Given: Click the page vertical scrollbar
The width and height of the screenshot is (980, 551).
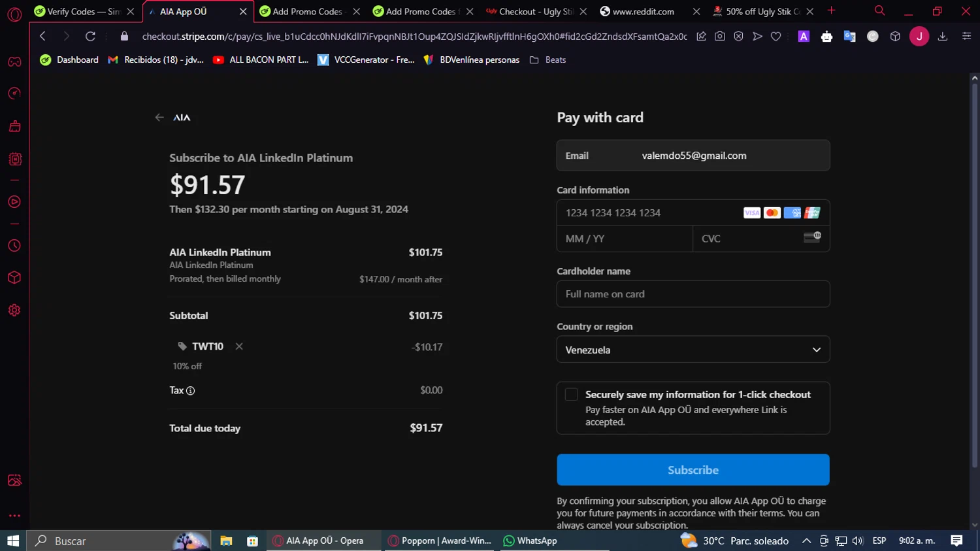Looking at the screenshot, I should point(975,275).
